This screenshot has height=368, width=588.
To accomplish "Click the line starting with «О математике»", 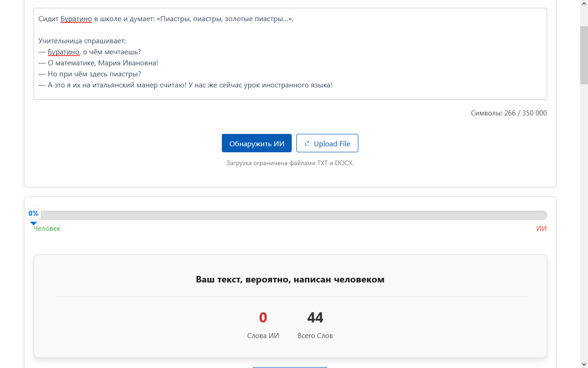I will pos(103,63).
